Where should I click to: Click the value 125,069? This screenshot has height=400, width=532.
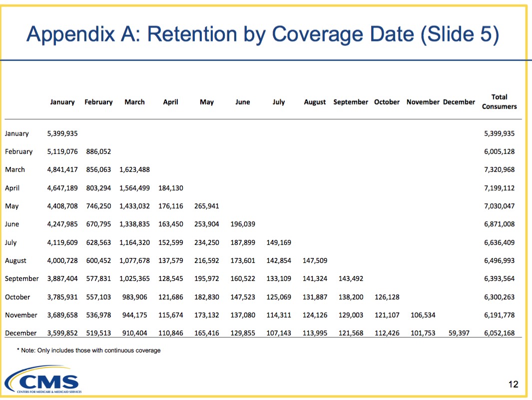click(x=279, y=297)
